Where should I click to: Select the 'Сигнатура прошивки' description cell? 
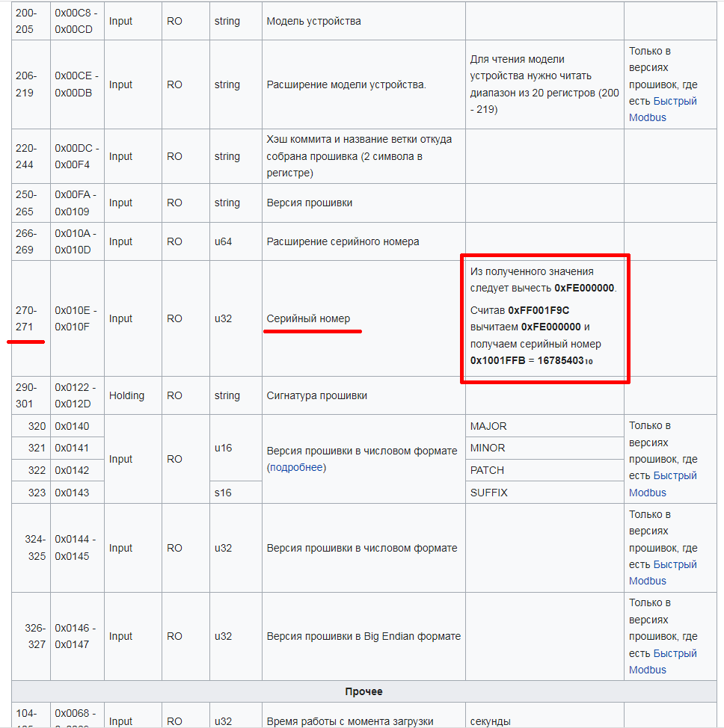tap(316, 395)
